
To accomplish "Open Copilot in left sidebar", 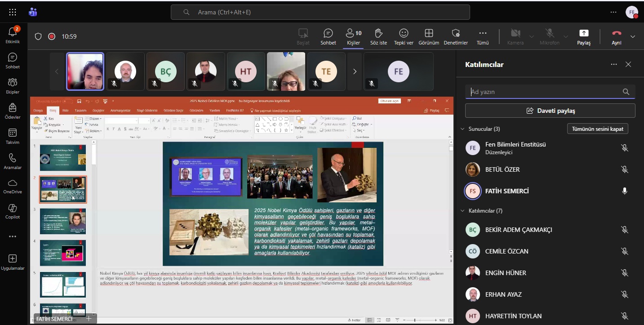I will pos(13,208).
